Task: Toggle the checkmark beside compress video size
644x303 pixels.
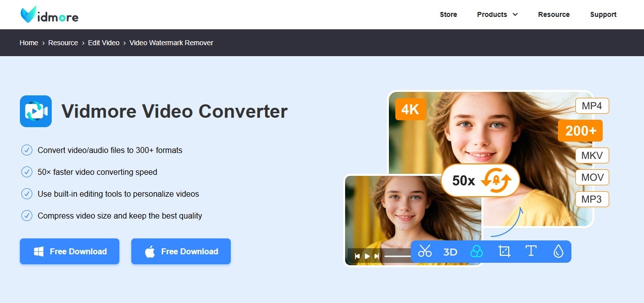Action: click(x=27, y=216)
